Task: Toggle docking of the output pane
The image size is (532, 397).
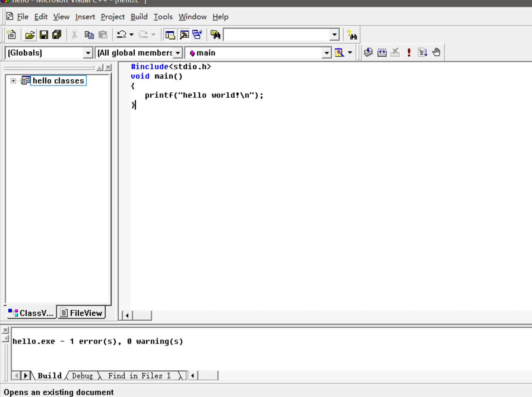Action: [6, 338]
